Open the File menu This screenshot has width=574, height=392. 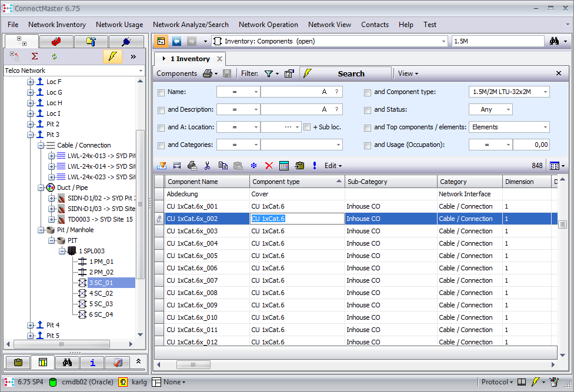pyautogui.click(x=13, y=25)
